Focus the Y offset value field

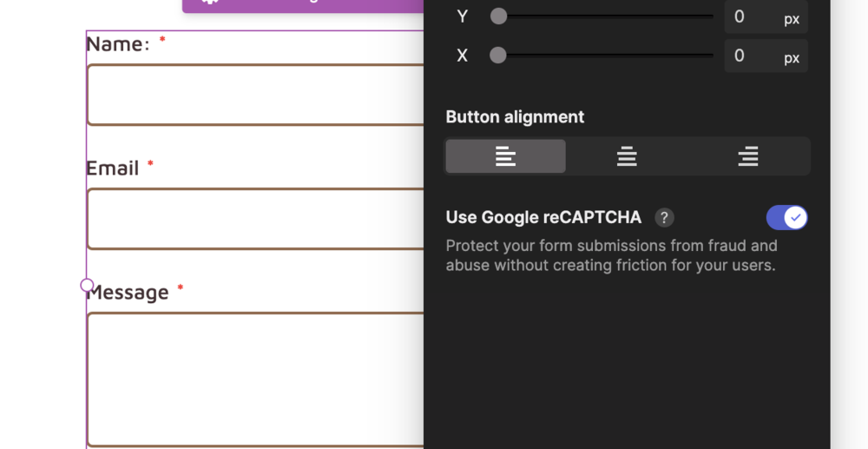751,17
